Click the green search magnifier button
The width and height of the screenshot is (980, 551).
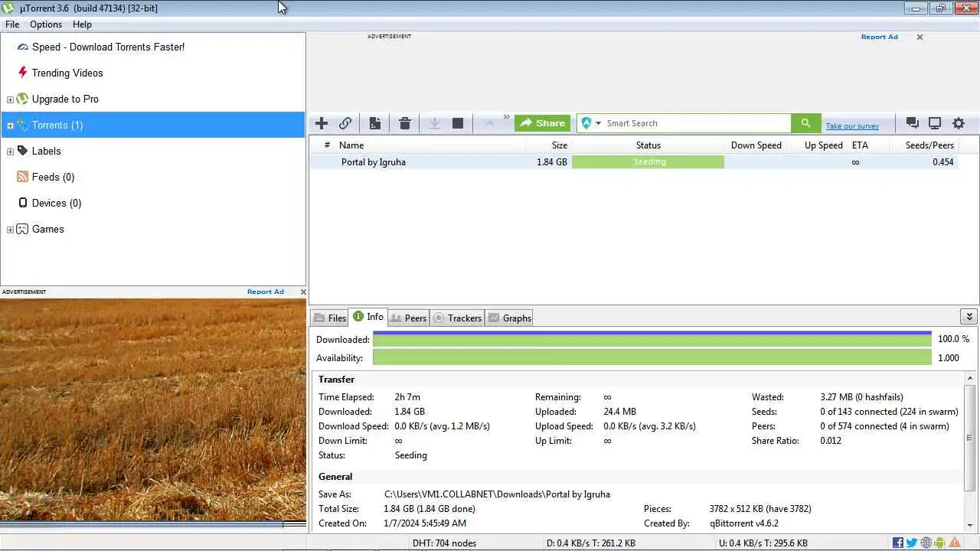click(805, 123)
